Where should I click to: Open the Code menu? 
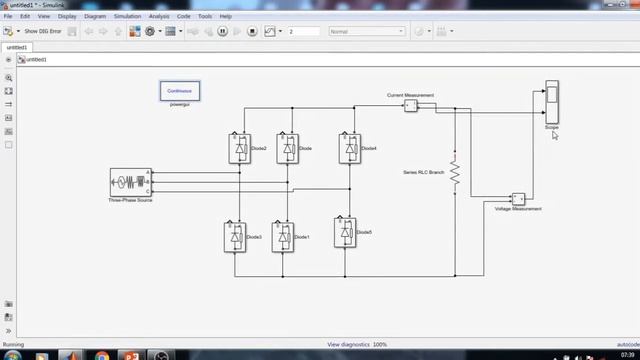[184, 16]
